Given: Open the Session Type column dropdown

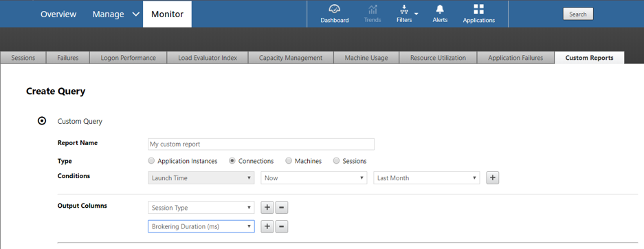Looking at the screenshot, I should (201, 208).
